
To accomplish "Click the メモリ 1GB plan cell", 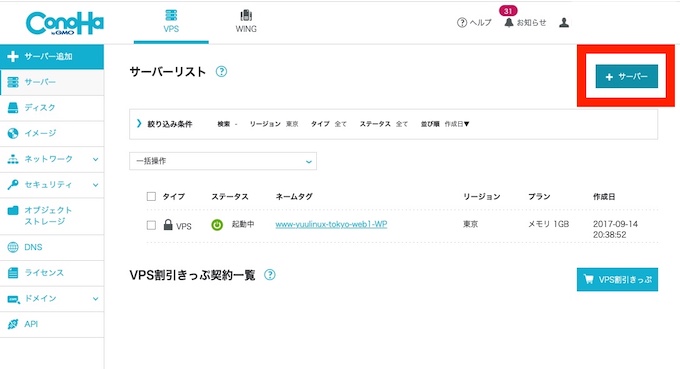I will click(x=548, y=224).
